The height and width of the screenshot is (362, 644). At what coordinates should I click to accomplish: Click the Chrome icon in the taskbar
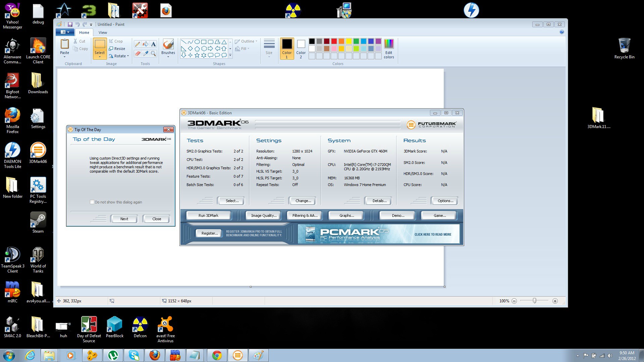[x=217, y=355]
